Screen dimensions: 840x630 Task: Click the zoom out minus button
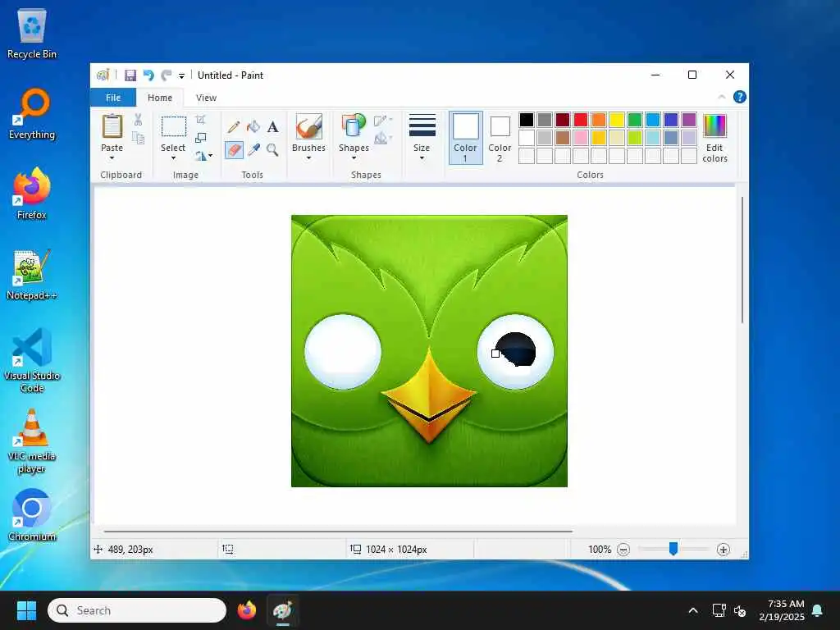[x=623, y=550]
